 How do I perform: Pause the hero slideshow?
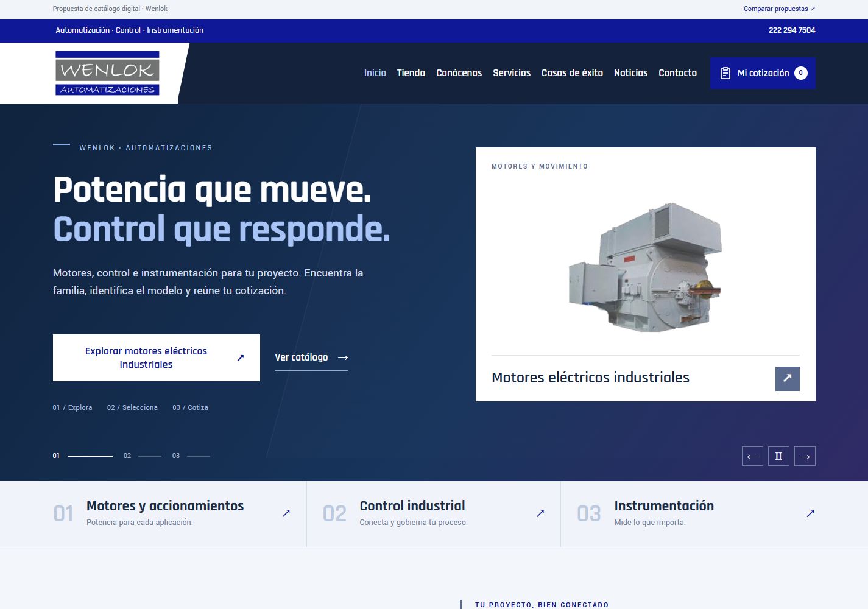click(x=778, y=456)
